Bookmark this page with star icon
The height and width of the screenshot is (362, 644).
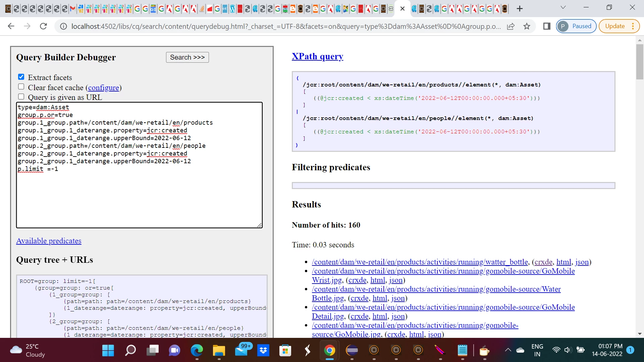pyautogui.click(x=527, y=26)
